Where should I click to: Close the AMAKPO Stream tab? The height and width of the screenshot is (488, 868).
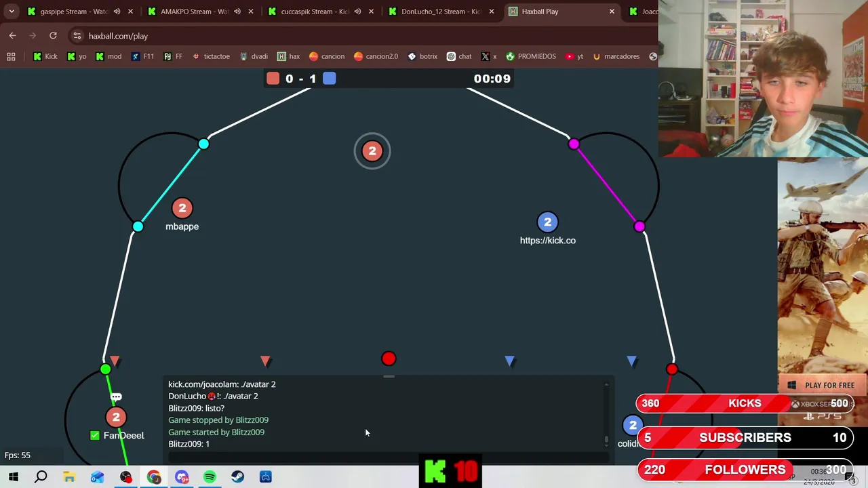[x=251, y=12]
